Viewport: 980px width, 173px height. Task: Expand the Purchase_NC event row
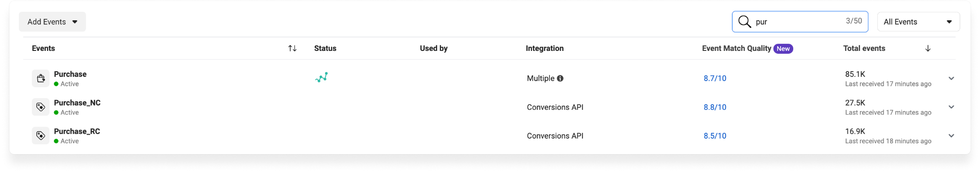coord(951,107)
